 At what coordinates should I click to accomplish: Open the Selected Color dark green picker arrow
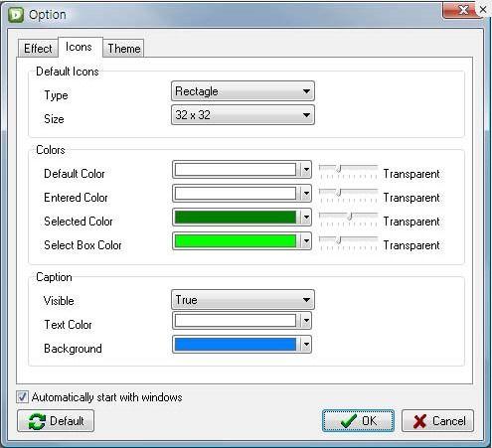(x=306, y=218)
